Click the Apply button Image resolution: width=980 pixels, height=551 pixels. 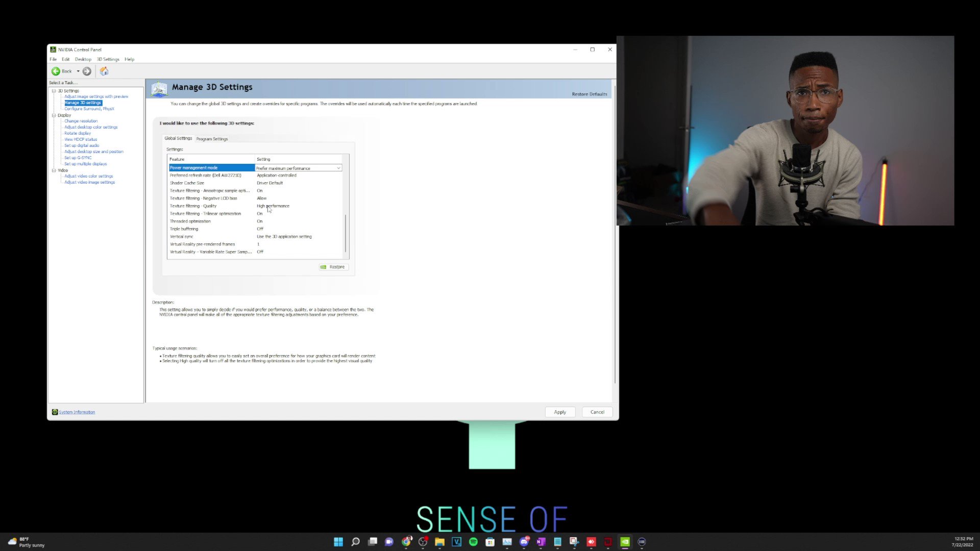click(560, 412)
